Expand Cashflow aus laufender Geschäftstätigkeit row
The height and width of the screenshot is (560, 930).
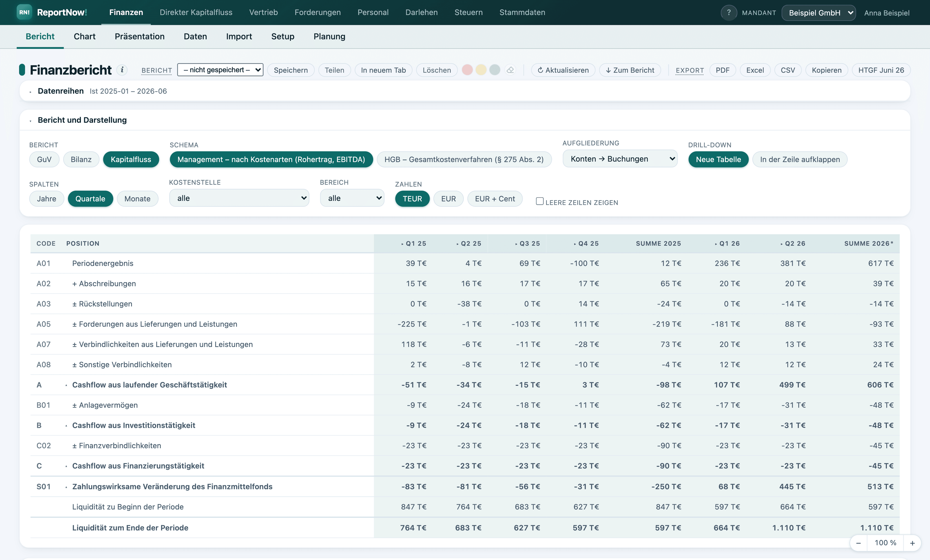pyautogui.click(x=66, y=385)
